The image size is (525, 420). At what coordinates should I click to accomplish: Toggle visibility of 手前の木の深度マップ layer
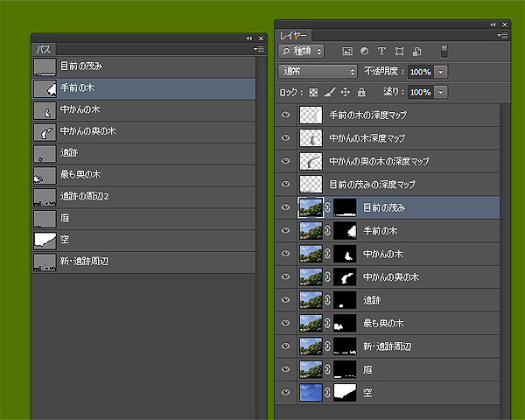coord(285,115)
